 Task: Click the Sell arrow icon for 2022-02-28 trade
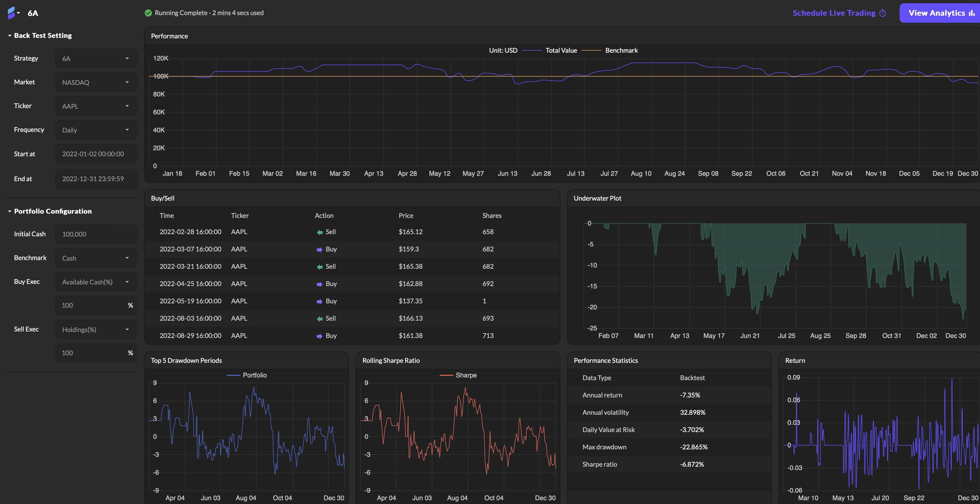coord(319,232)
